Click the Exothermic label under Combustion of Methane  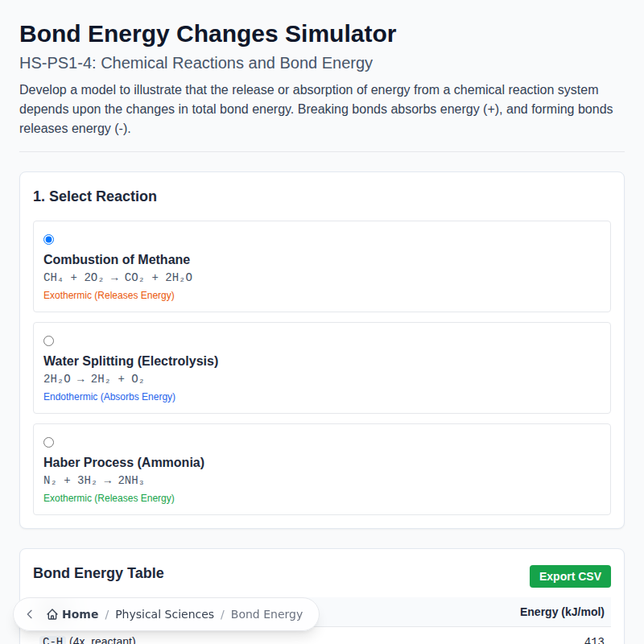(109, 295)
